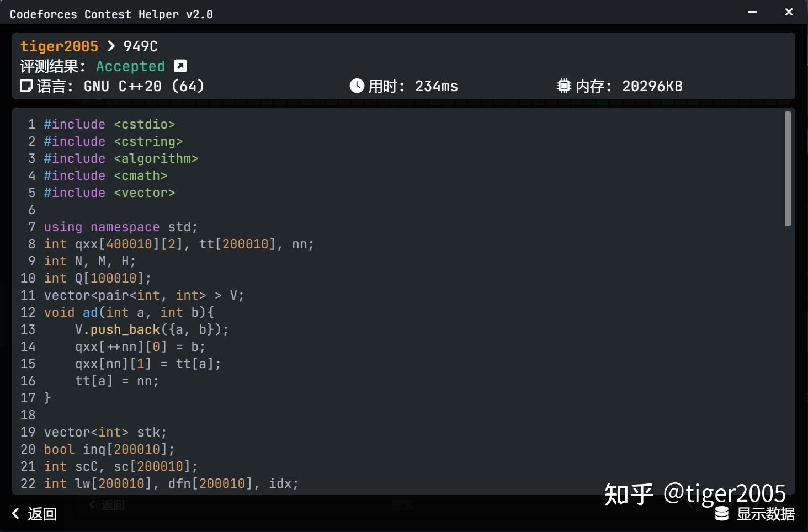
Task: Close the Contest Helper window
Action: 789,12
